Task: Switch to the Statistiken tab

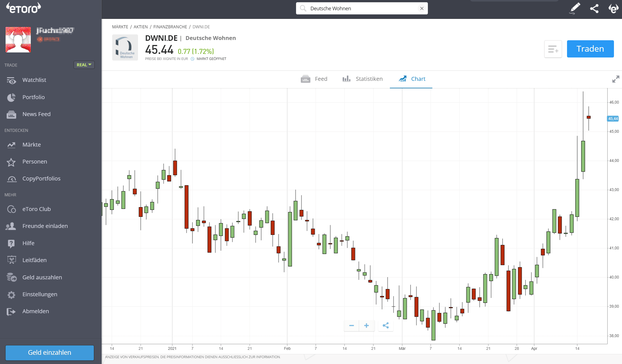Action: coord(363,79)
